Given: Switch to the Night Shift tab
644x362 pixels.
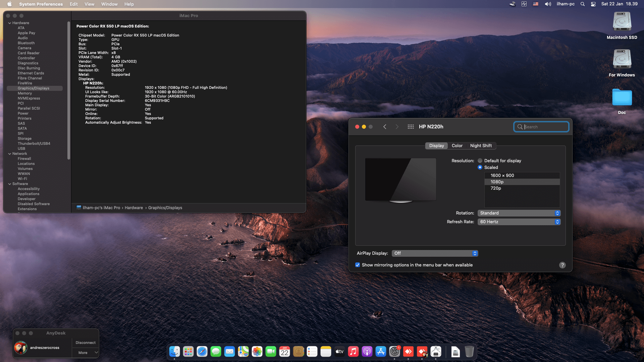Looking at the screenshot, I should 481,145.
